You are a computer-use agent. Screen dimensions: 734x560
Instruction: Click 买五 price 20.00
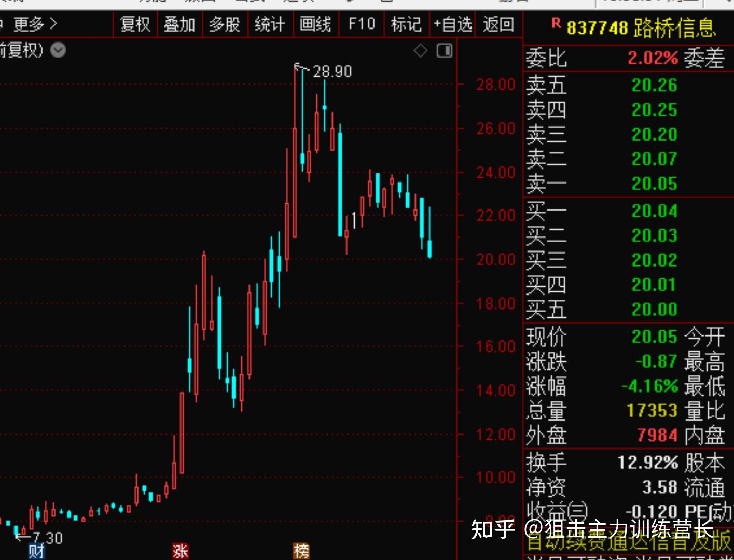(654, 310)
